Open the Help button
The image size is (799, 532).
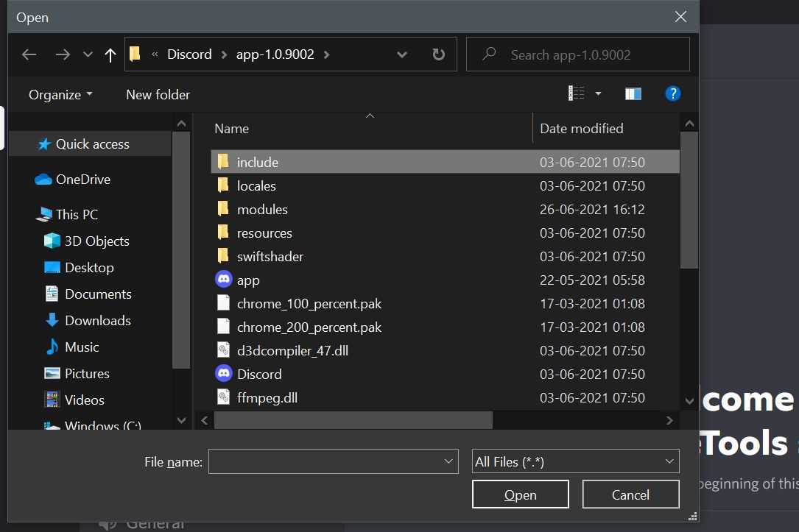click(672, 93)
